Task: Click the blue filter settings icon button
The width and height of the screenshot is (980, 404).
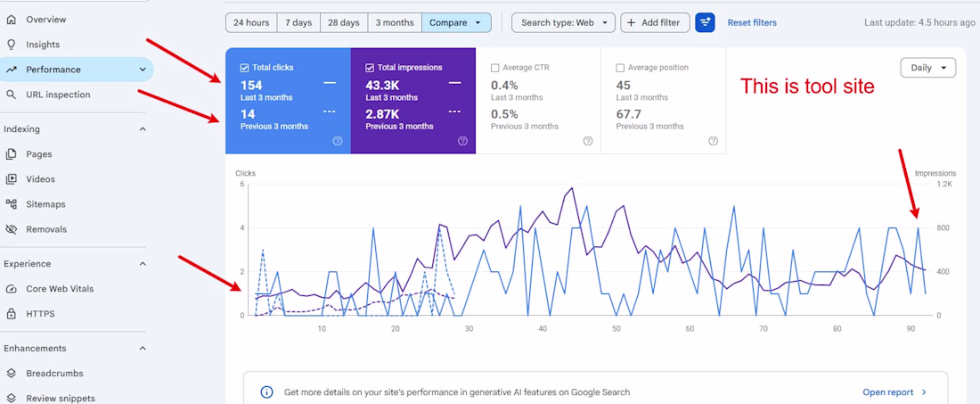Action: (x=705, y=22)
